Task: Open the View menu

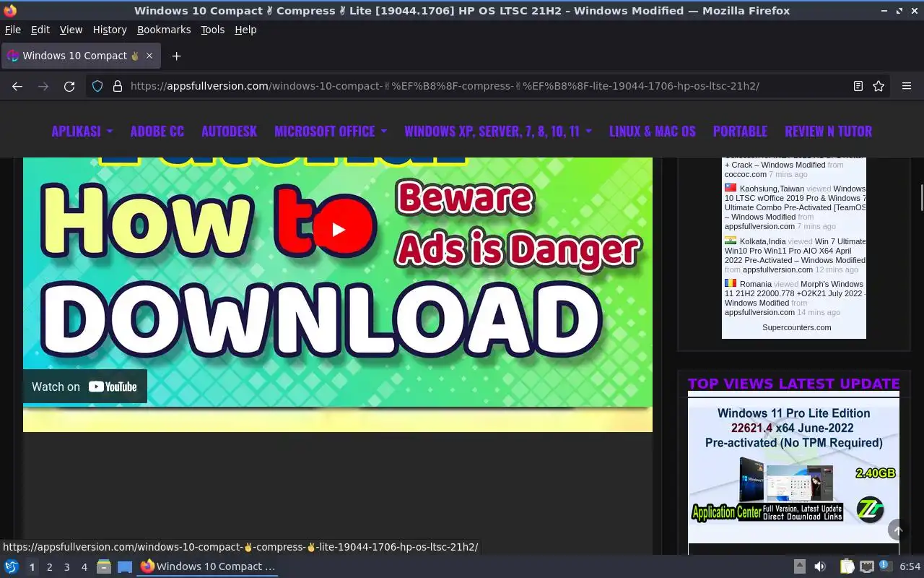Action: (71, 30)
